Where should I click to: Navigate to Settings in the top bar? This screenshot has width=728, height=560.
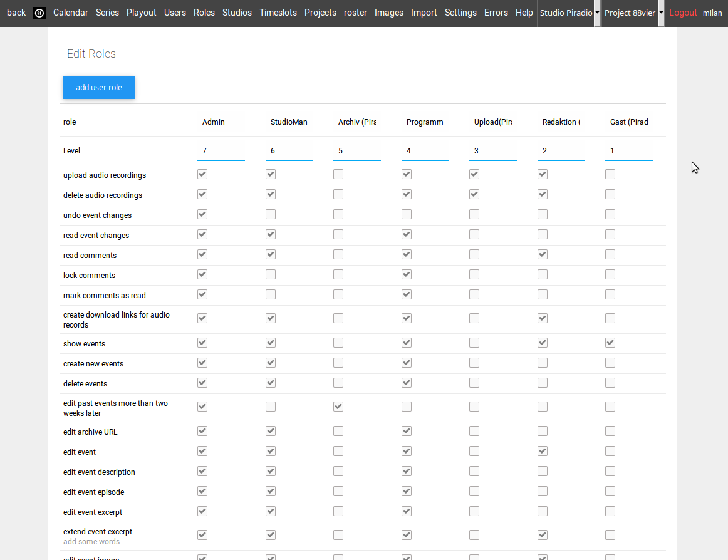pos(460,13)
